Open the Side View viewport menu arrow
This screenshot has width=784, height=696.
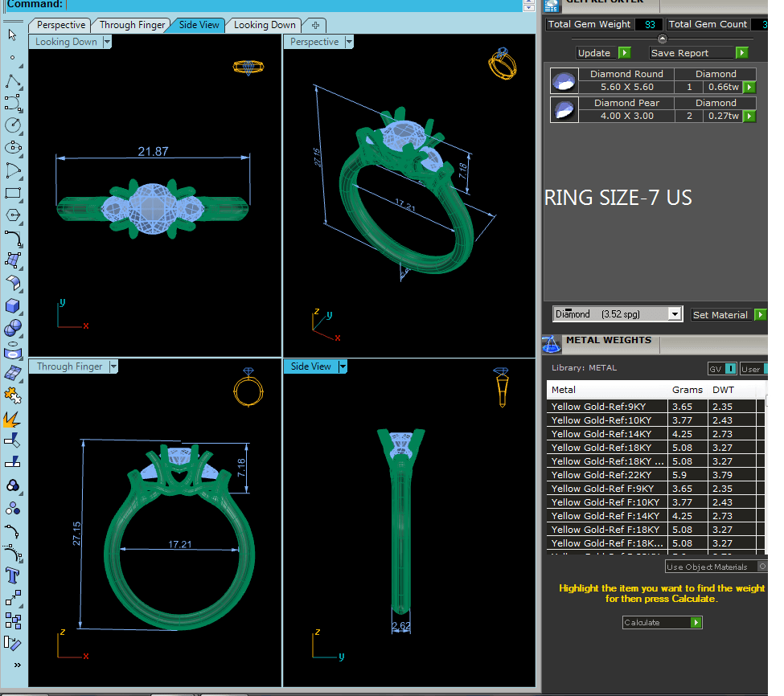343,366
